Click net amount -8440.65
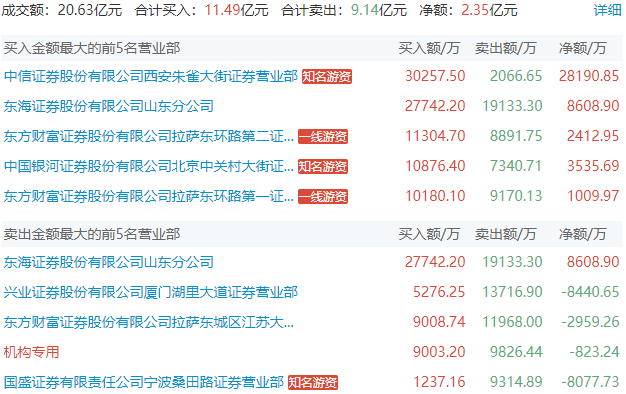 pyautogui.click(x=590, y=292)
